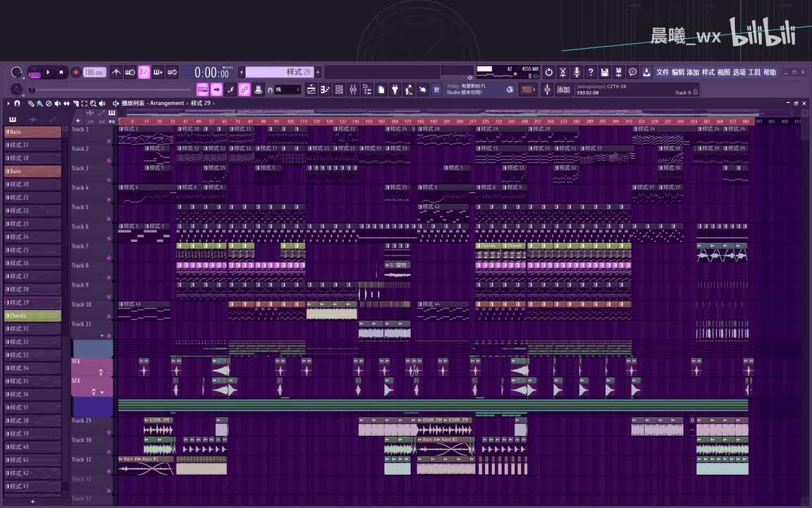Click the microphone one-click recording icon
This screenshot has height=508, width=812.
577,72
